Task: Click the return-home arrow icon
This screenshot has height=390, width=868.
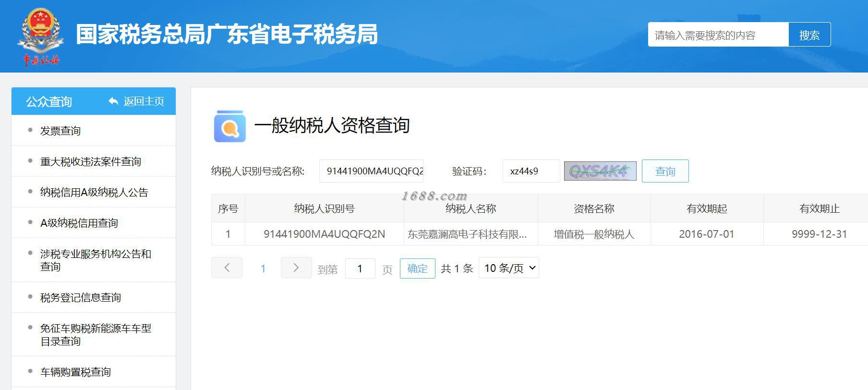Action: 113,101
